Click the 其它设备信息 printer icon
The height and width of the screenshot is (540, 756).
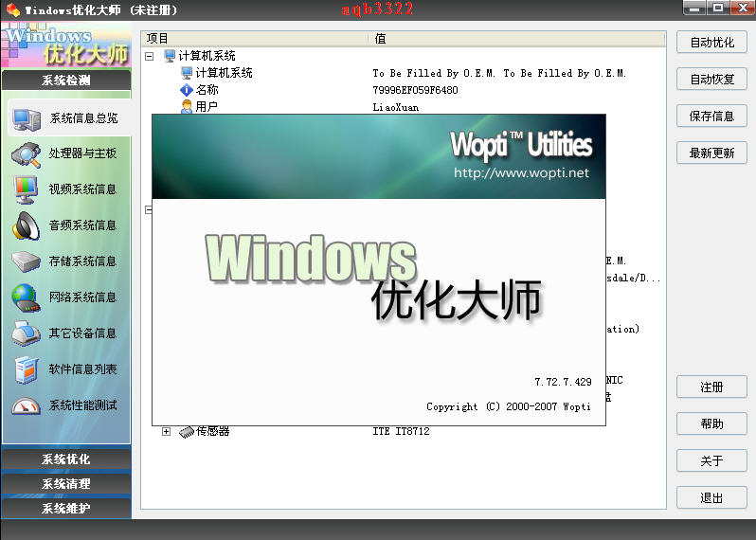(26, 333)
